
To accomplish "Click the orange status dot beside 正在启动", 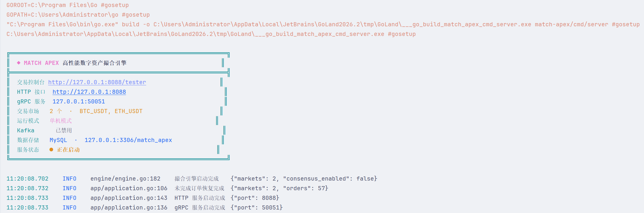I will click(51, 150).
